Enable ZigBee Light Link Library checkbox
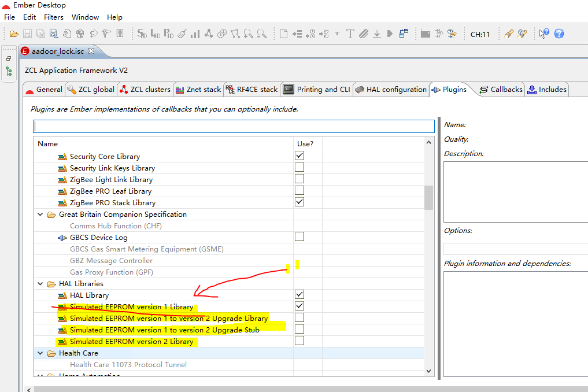Screen dimensions: 588x392 point(299,179)
